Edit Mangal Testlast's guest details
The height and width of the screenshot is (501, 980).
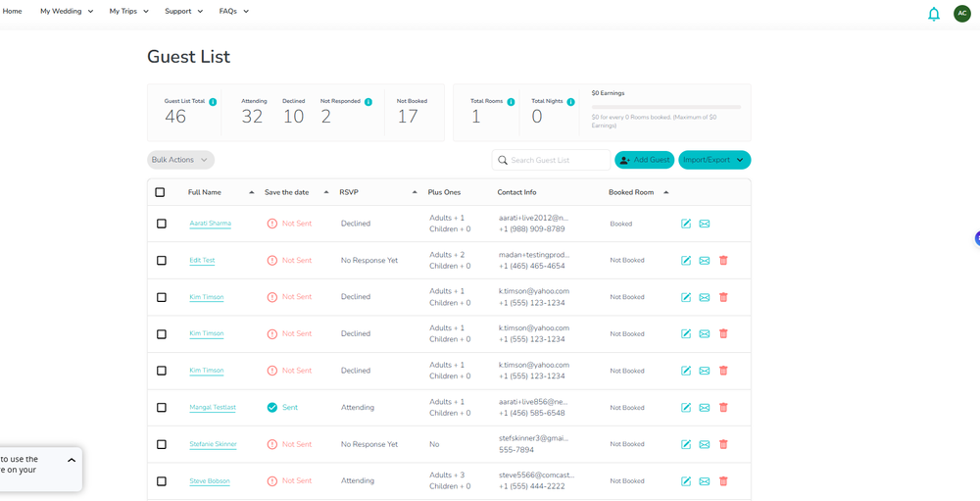pyautogui.click(x=686, y=407)
